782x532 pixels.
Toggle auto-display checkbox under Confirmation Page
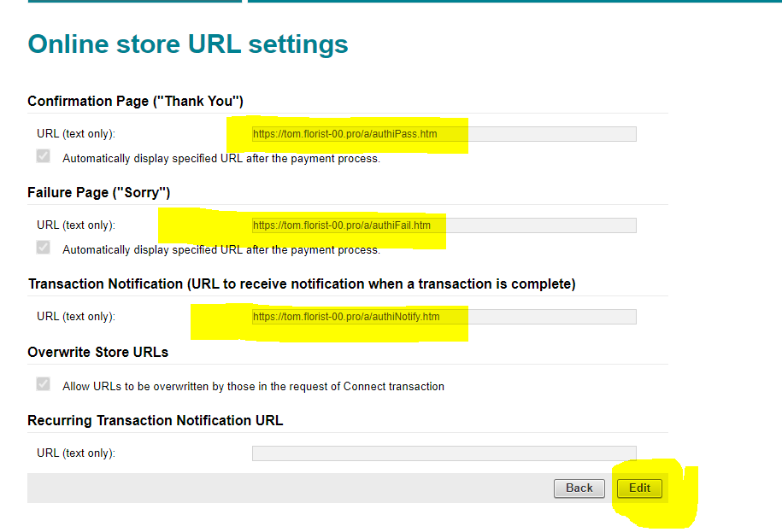tap(44, 156)
